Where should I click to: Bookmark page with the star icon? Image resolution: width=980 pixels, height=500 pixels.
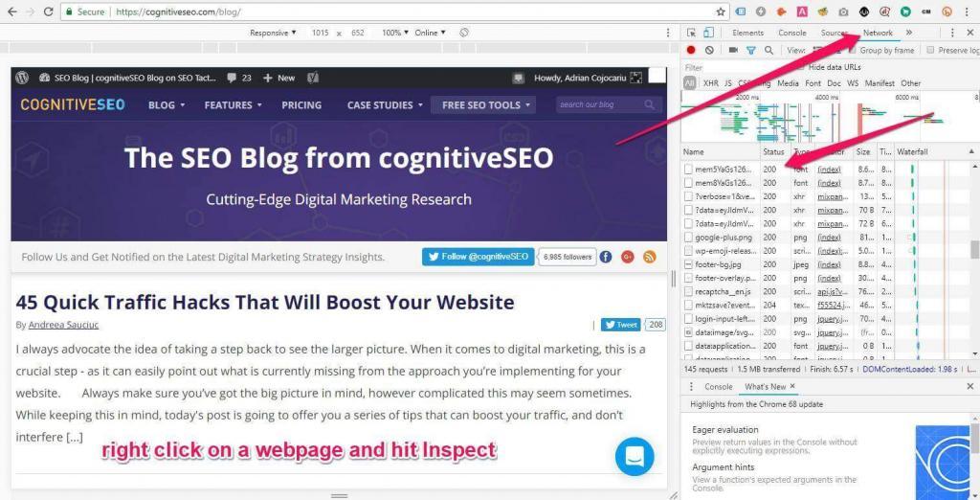click(x=721, y=11)
